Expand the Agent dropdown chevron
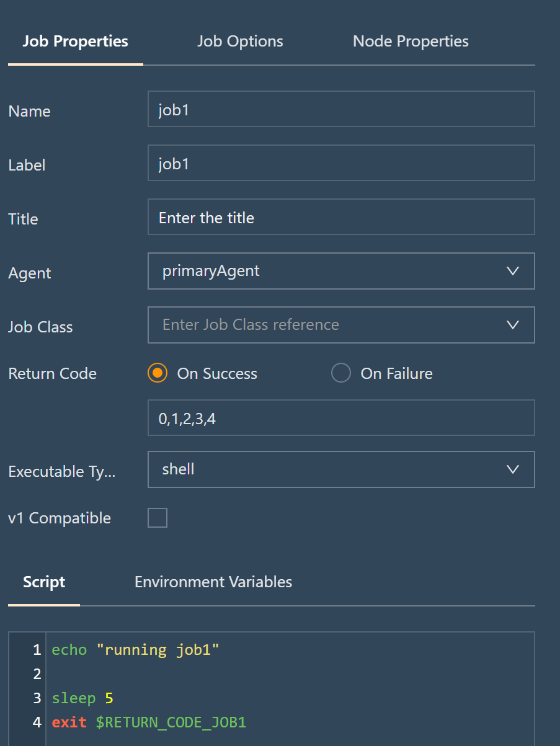The height and width of the screenshot is (746, 560). (513, 271)
